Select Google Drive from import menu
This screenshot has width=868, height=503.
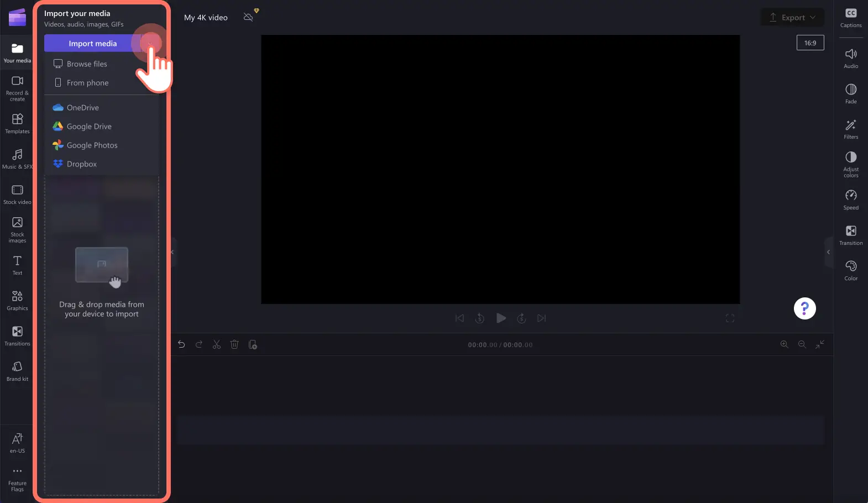pyautogui.click(x=89, y=127)
